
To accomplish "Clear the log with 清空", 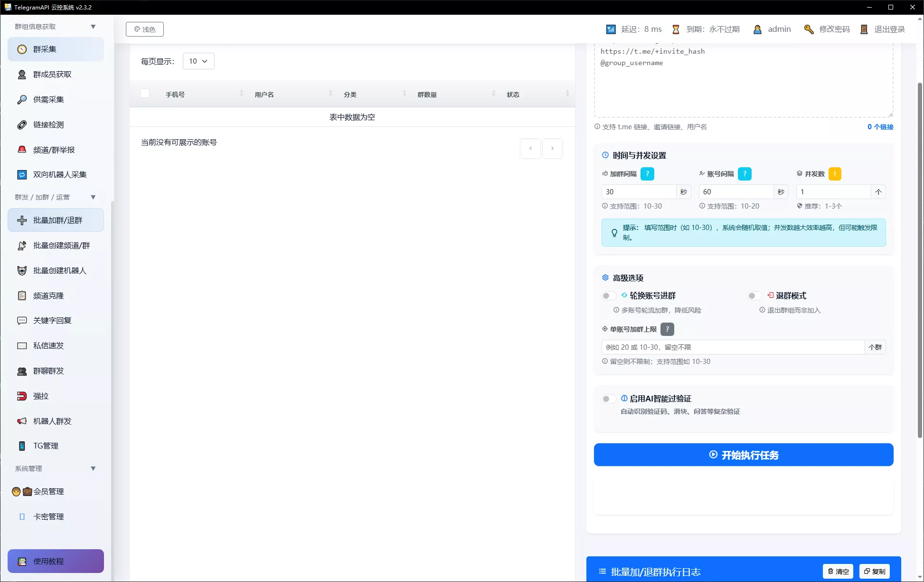I will point(838,571).
